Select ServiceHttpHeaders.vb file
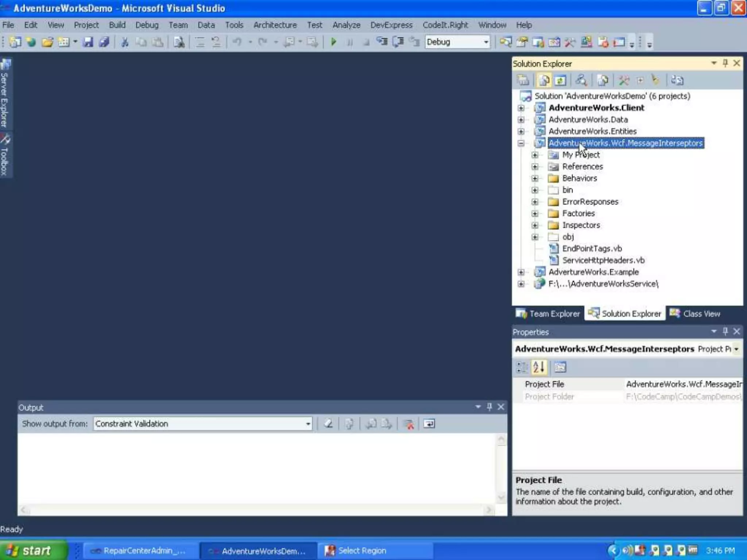Screen dimensions: 747x560 [x=603, y=260]
